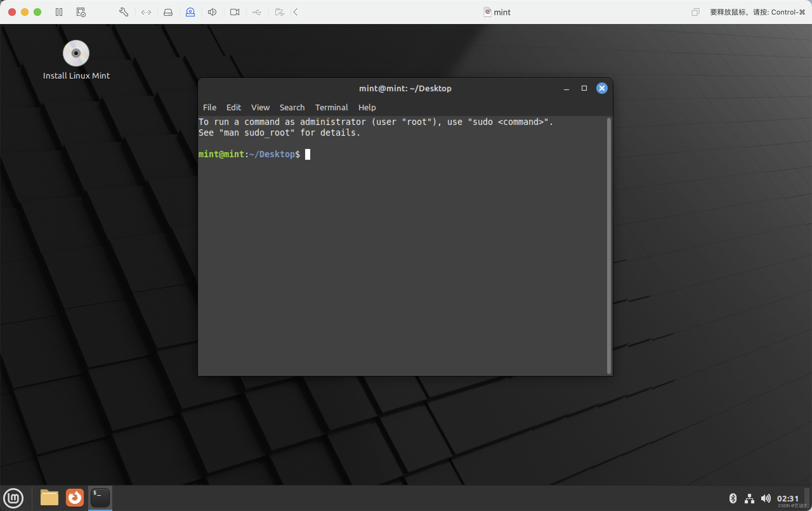This screenshot has width=812, height=511.
Task: Open VM settings wrench icon
Action: coord(123,12)
